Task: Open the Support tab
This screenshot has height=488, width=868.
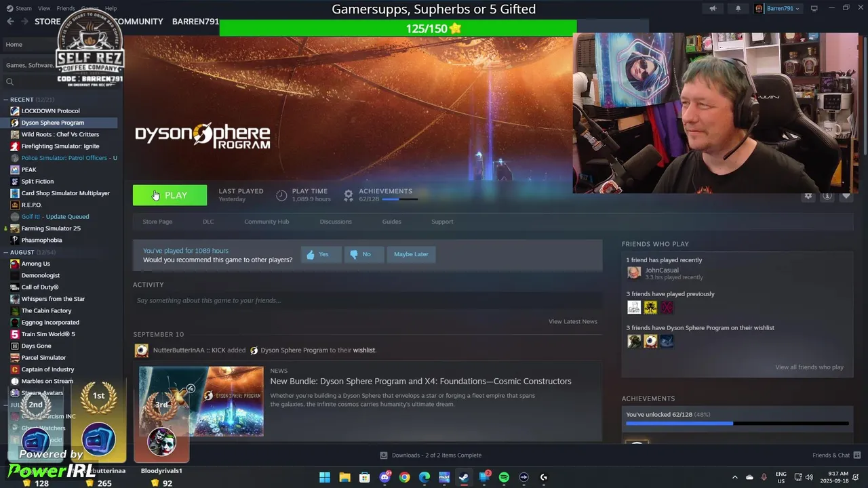Action: (x=442, y=222)
